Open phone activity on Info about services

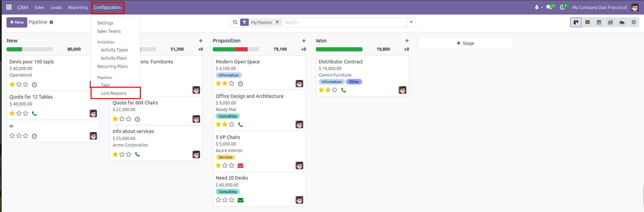click(137, 154)
